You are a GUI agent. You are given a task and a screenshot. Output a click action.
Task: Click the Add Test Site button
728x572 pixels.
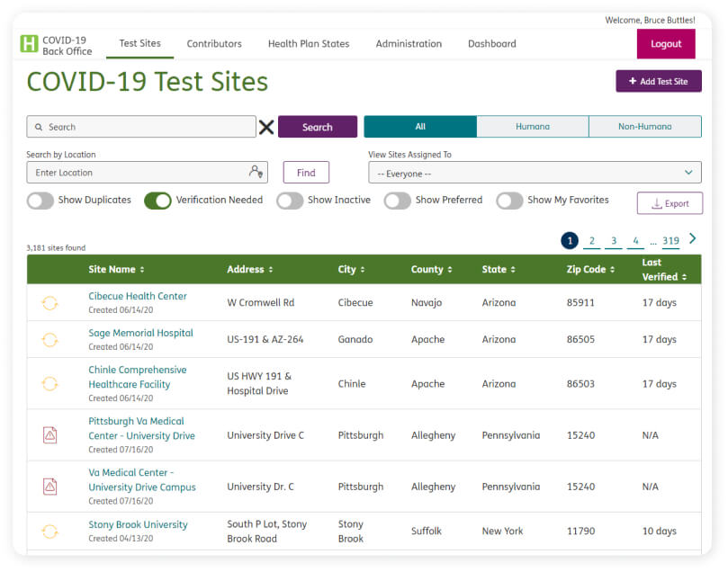point(659,81)
